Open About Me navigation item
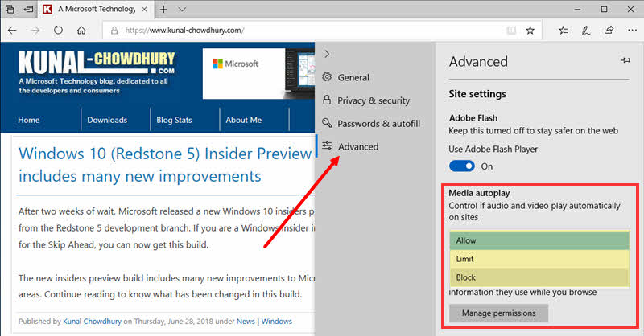This screenshot has width=644, height=336. (244, 120)
